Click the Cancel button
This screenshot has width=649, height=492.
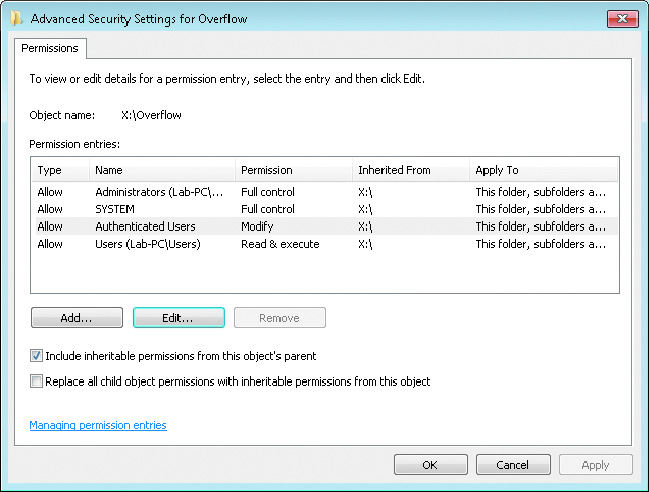click(513, 465)
